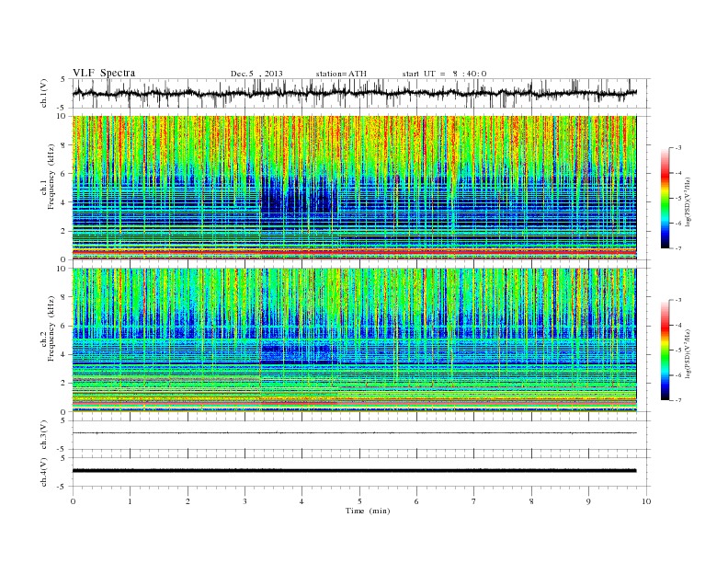Click the ch.2 PSD color scale bar
Image resolution: width=728 pixels, height=563 pixels.
tap(665, 350)
